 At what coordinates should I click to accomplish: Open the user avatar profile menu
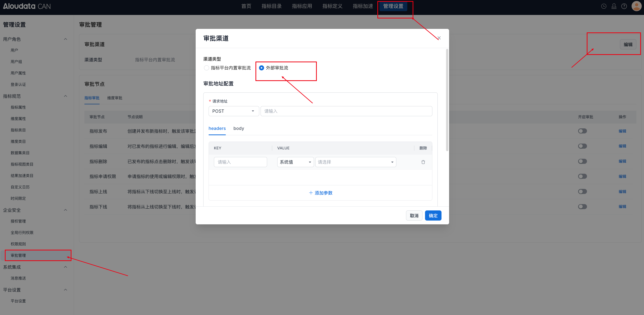636,6
